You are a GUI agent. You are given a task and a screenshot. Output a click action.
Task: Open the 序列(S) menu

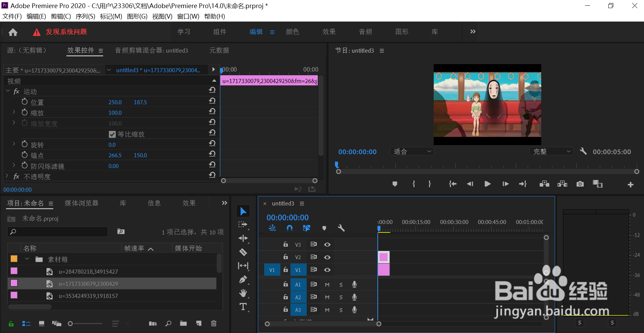point(86,16)
